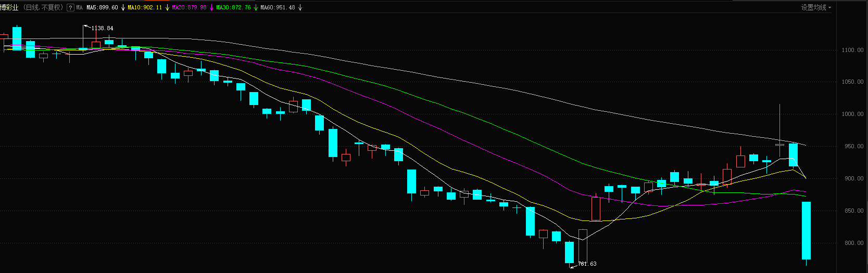The image size is (868, 273).
Task: Select the MA20:879.98 magenta indicator label
Action: (189, 8)
